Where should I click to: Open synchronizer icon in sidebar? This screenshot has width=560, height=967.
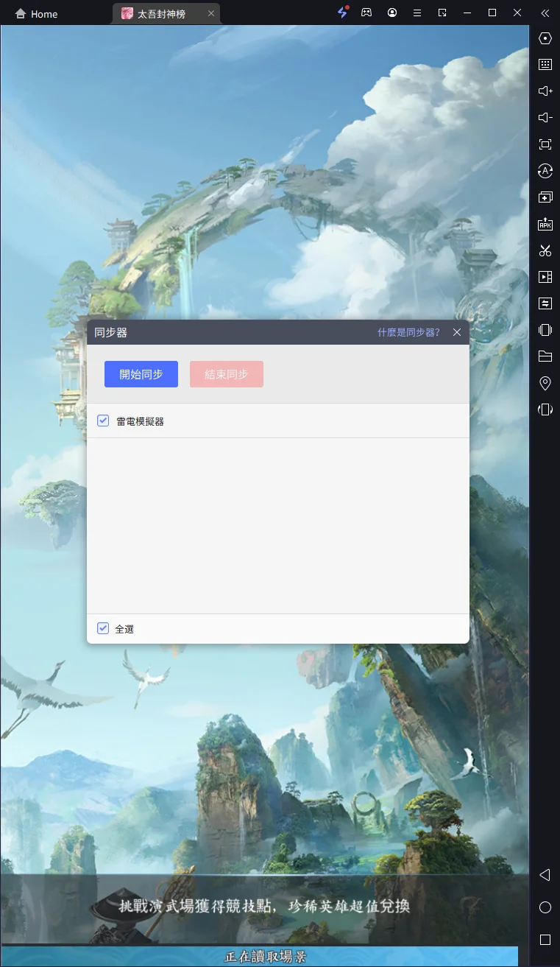545,303
